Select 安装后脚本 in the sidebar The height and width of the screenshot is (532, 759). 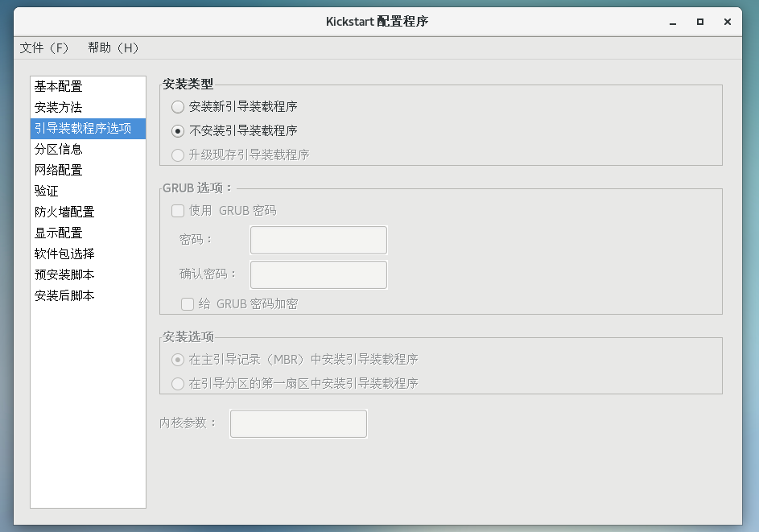pyautogui.click(x=88, y=295)
